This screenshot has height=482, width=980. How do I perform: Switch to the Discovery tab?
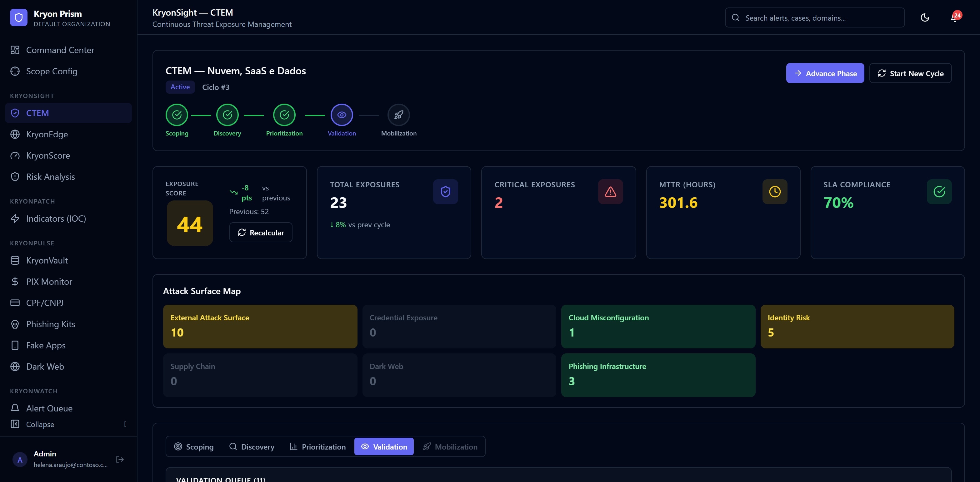pos(252,447)
